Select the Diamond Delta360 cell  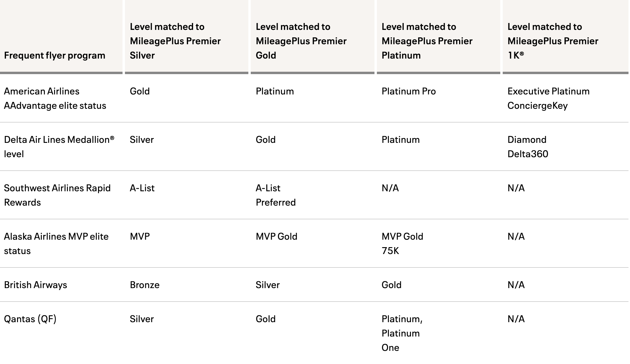click(528, 147)
